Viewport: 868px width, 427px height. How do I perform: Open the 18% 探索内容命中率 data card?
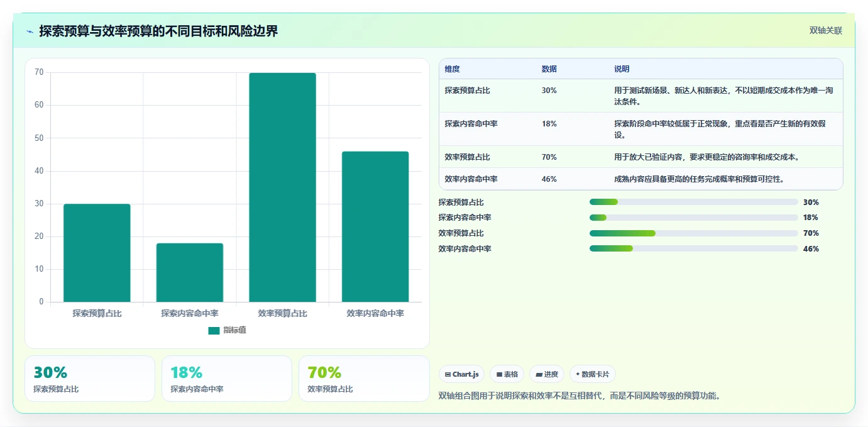(227, 379)
